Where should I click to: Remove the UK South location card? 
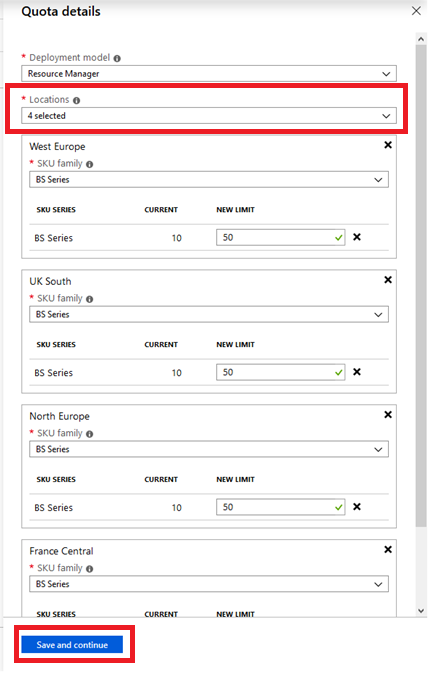tap(388, 280)
